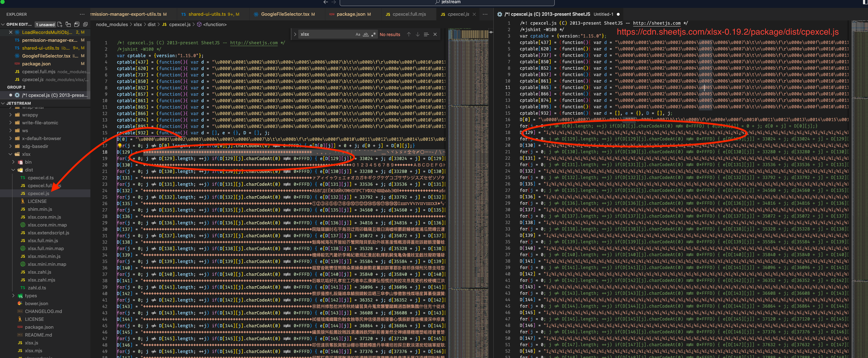Collapse the Open Editors section

pos(3,24)
